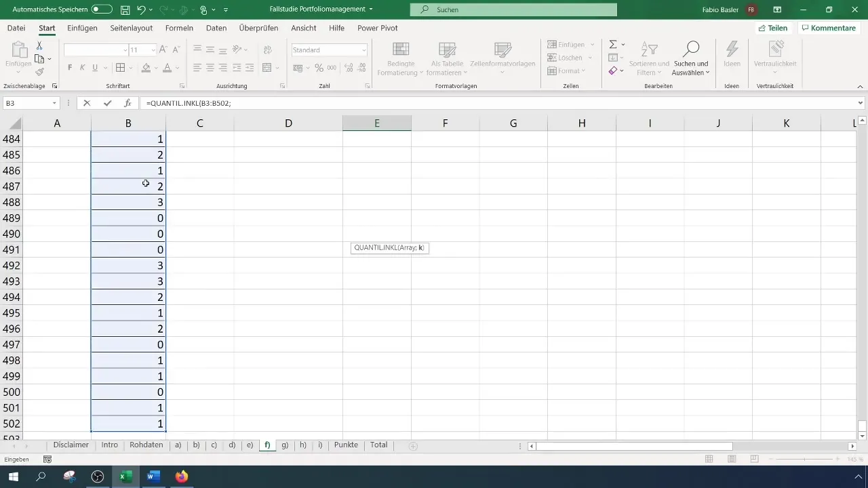Collapse the ribbon with chevron
Viewport: 868px width, 488px height.
860,86
